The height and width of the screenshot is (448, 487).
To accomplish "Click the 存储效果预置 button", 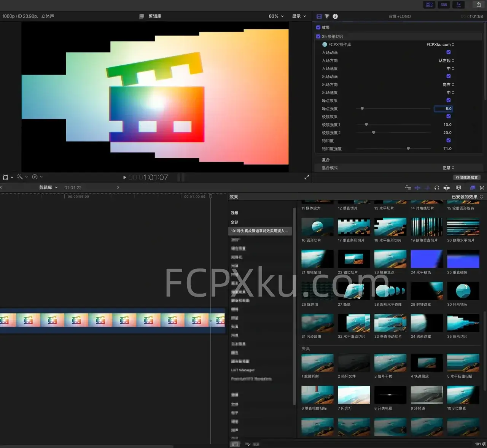I will 466,177.
